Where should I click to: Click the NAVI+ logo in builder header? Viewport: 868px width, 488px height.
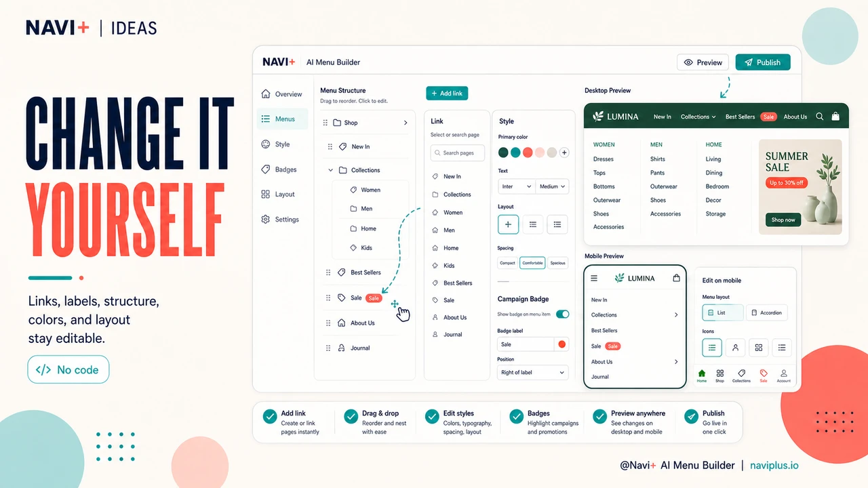[279, 62]
